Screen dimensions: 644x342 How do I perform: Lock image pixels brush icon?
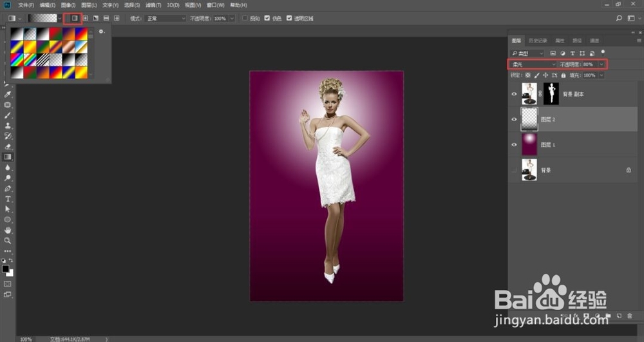(x=536, y=75)
